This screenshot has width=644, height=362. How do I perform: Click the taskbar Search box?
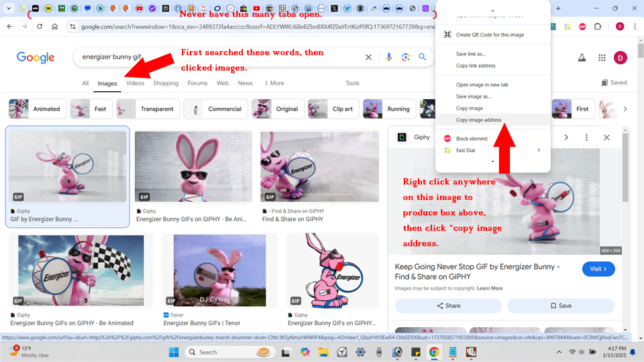click(229, 352)
